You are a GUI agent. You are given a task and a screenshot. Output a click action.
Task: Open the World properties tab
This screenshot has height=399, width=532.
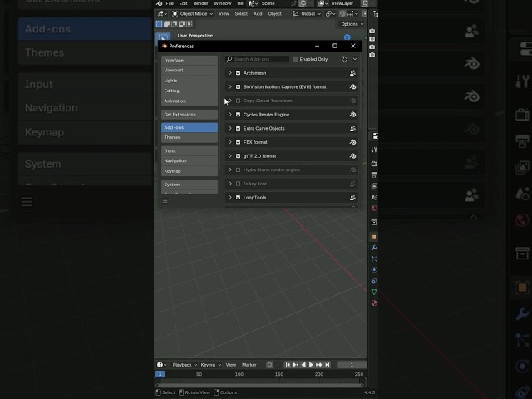coord(374,208)
